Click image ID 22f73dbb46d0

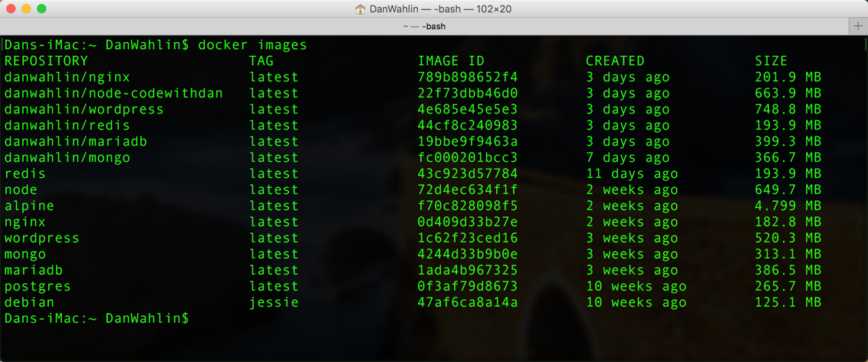pos(468,93)
